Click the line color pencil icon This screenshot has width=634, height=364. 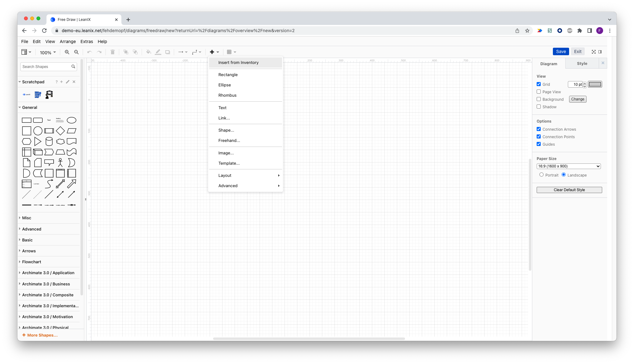coord(158,52)
